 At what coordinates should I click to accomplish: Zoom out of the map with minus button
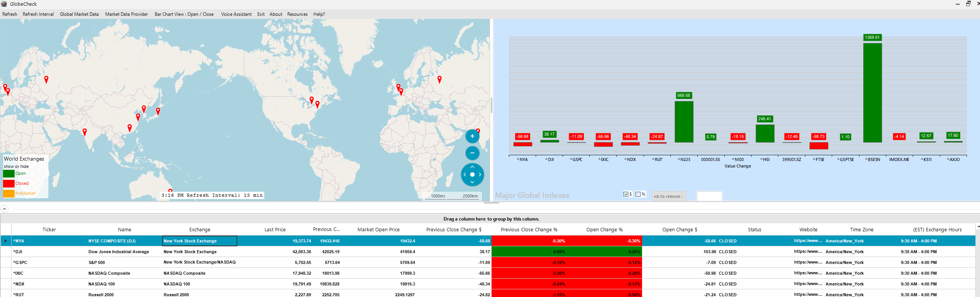point(472,153)
